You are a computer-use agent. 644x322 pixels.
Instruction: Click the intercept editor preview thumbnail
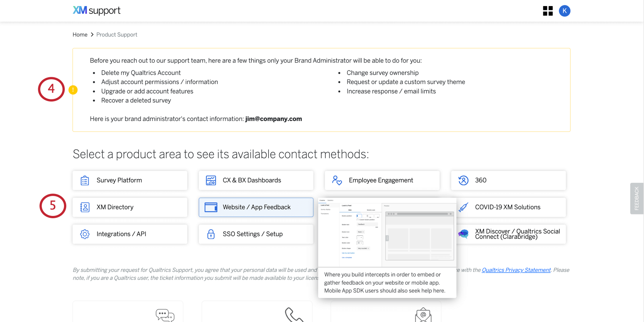tap(387, 232)
